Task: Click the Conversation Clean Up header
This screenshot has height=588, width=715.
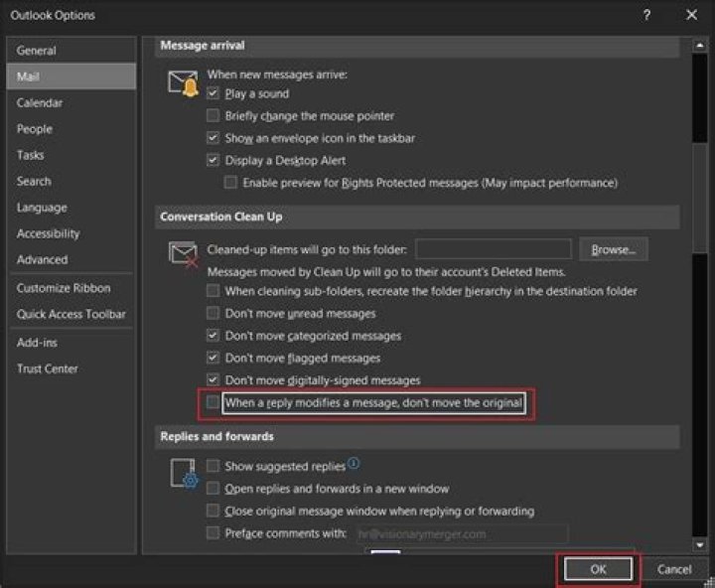Action: (x=417, y=217)
